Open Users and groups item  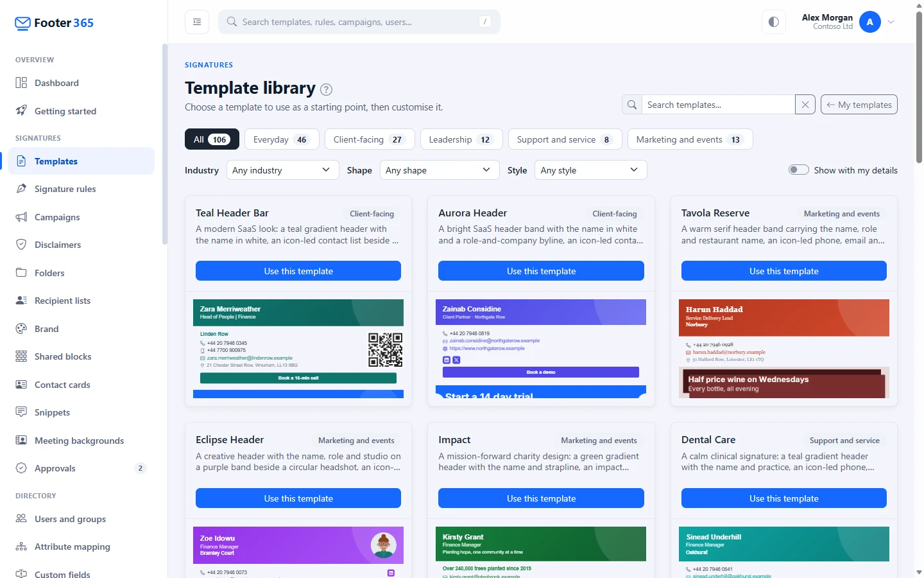[81, 519]
